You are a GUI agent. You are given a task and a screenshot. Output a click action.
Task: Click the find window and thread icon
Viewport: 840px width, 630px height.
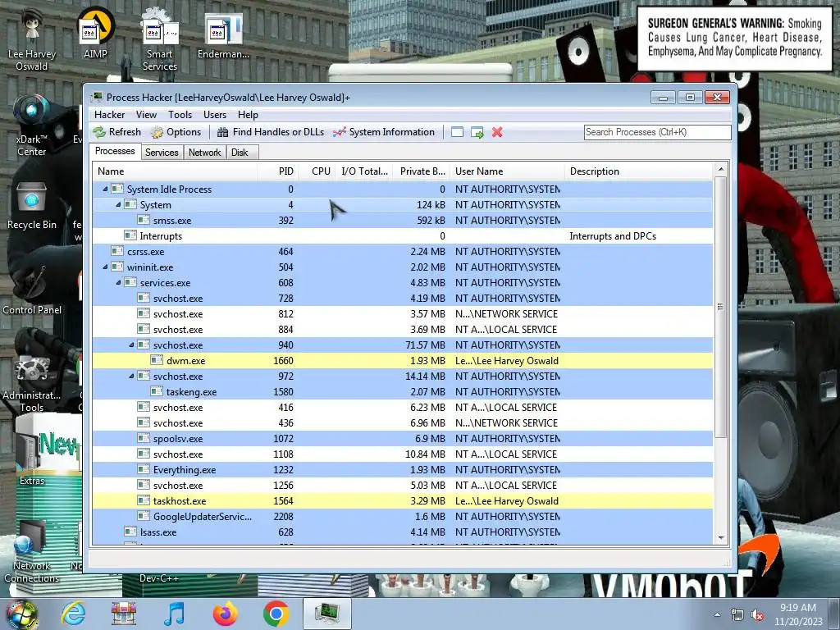477,132
